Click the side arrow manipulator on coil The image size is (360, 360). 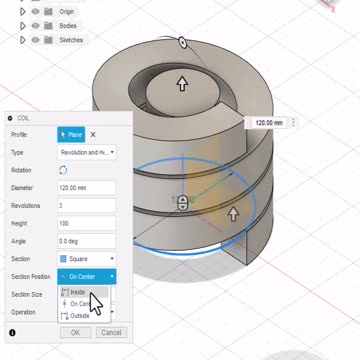234,214
